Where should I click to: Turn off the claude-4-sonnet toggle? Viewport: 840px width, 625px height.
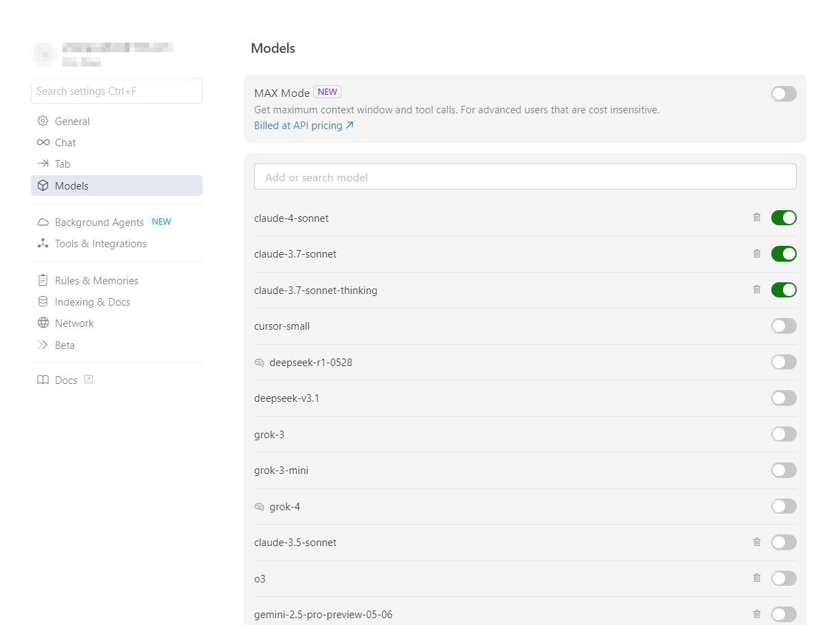point(784,218)
